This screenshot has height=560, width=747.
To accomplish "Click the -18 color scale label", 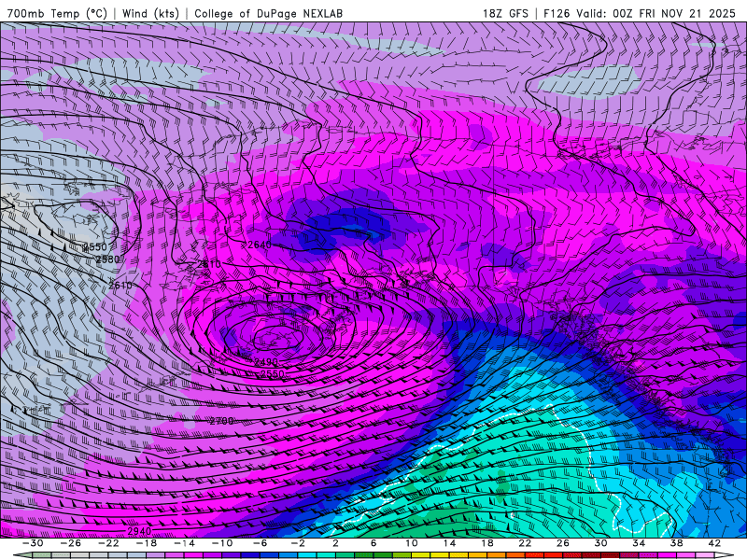I will coord(147,543).
